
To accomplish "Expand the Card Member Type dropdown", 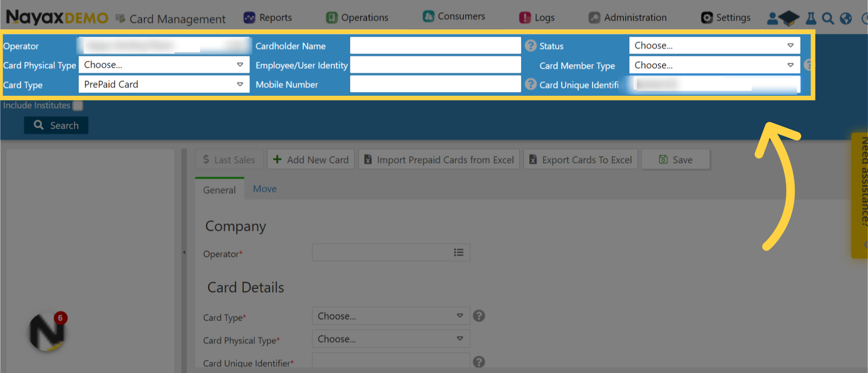I will click(x=714, y=65).
